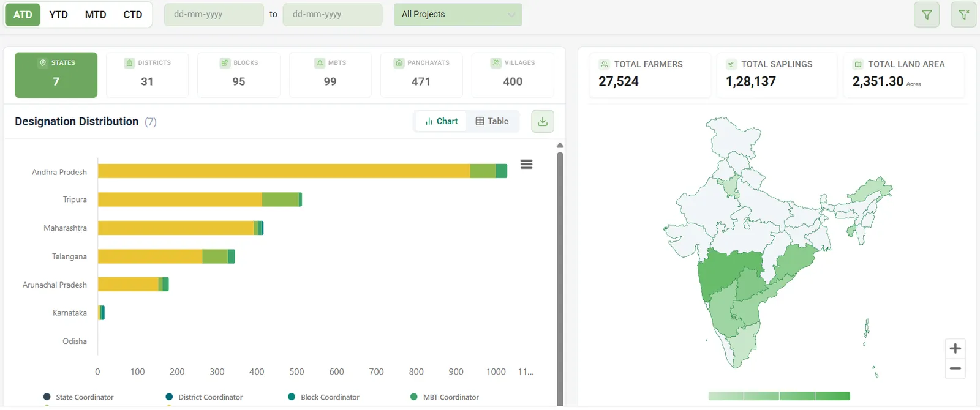Select the Panchayats 471 card
980x410 pixels.
coord(421,75)
